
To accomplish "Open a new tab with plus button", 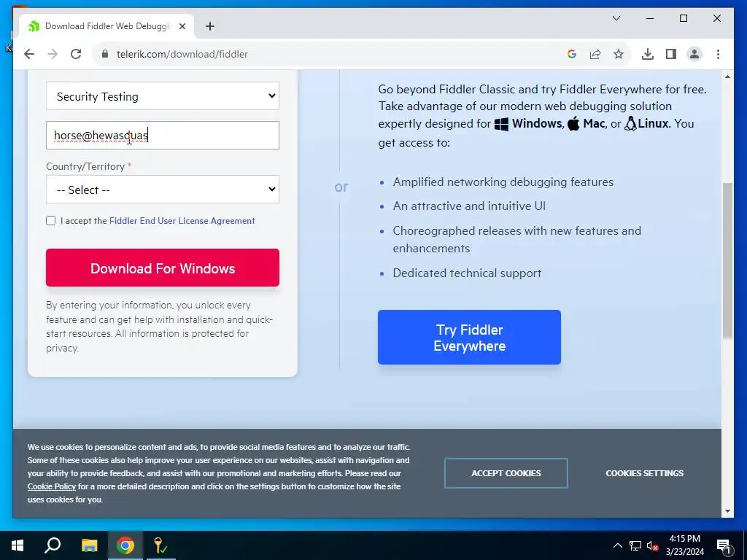I will [x=210, y=26].
